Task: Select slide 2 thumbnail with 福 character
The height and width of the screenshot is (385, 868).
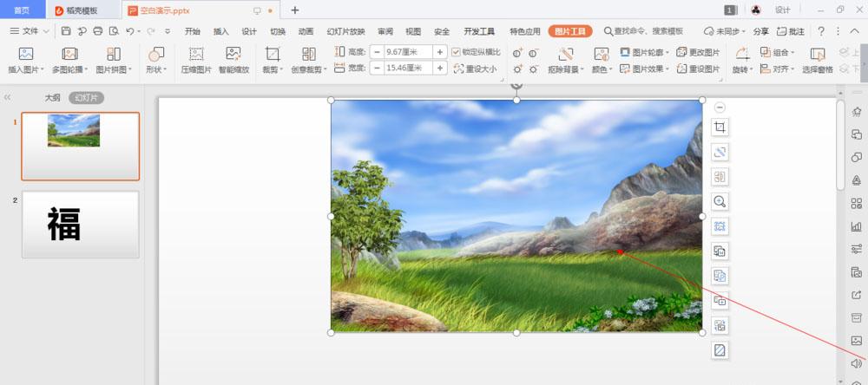Action: pyautogui.click(x=80, y=224)
